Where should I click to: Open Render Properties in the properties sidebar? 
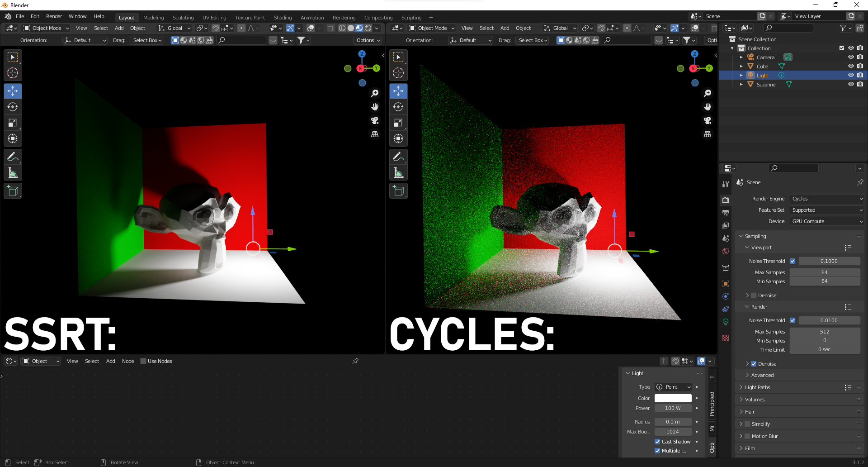726,200
